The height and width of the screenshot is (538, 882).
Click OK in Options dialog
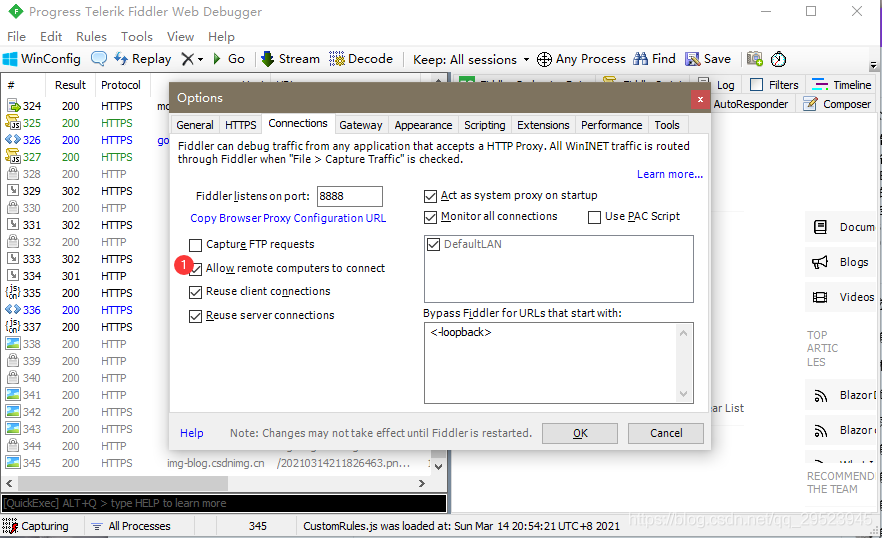point(580,433)
